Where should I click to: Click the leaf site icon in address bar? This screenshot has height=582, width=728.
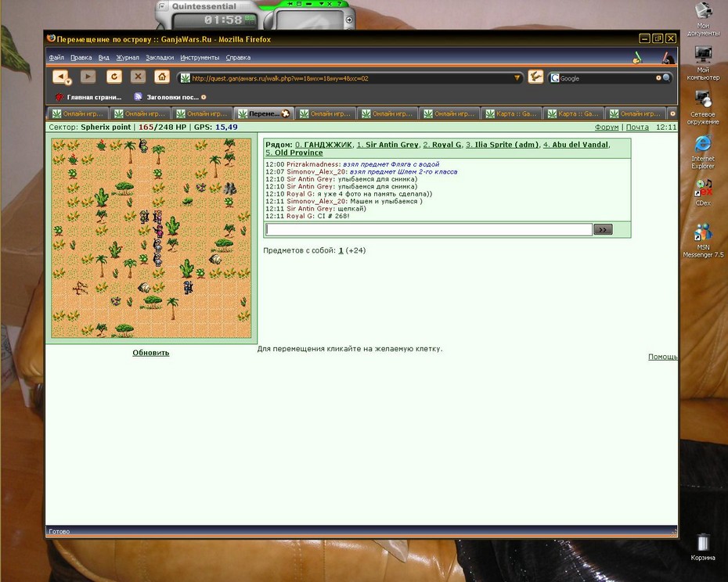(186, 78)
